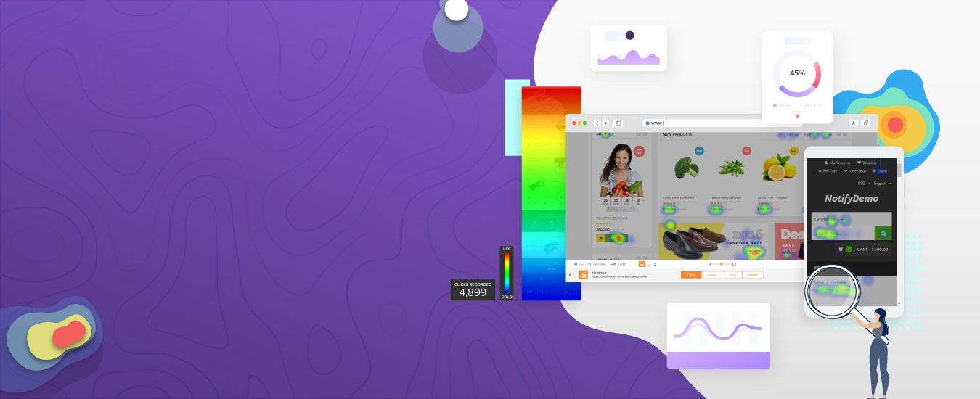Click the HOT to COLD legend bar
Viewport: 980px width, 399px height.
[507, 273]
